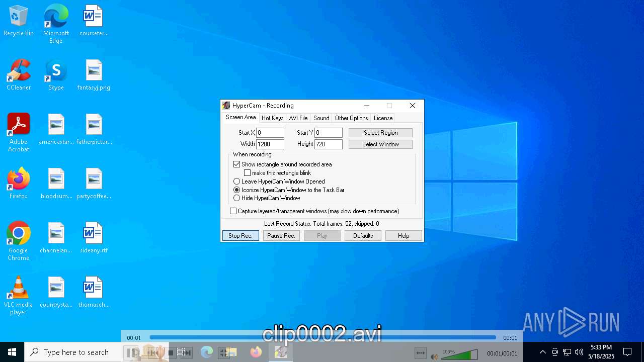Open the notification center icon
644x362 pixels.
[627, 352]
